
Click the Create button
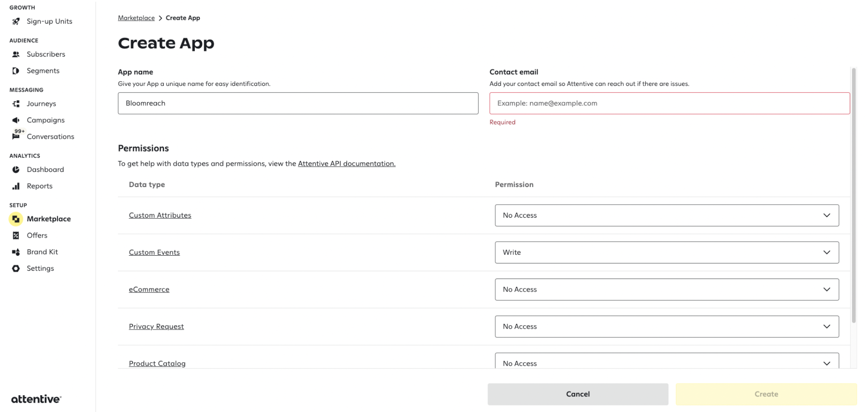[766, 394]
